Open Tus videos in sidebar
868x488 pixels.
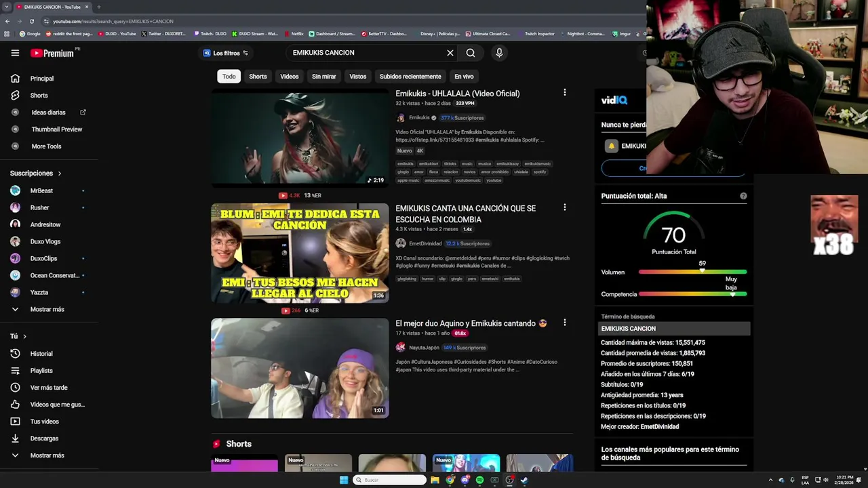click(45, 422)
